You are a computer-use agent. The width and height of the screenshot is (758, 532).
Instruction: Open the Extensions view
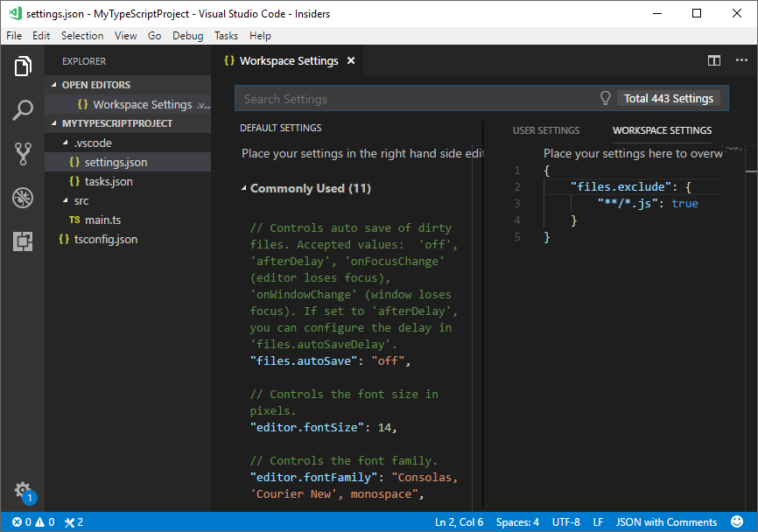[23, 241]
